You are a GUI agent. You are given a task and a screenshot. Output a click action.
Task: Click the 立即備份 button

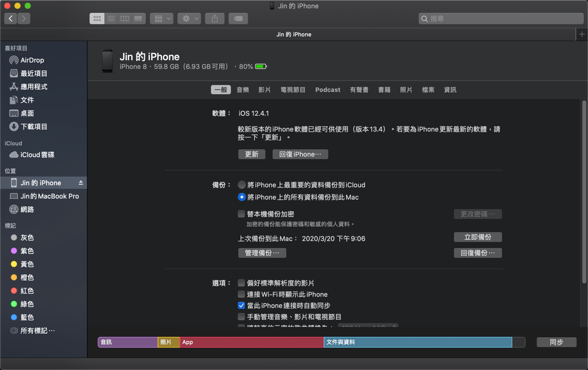478,237
